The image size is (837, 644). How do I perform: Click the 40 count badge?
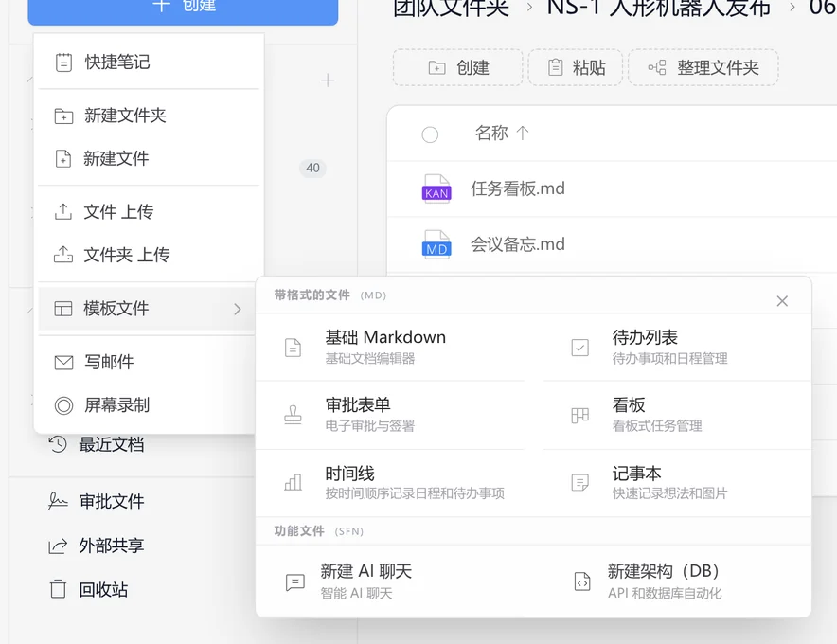tap(312, 169)
